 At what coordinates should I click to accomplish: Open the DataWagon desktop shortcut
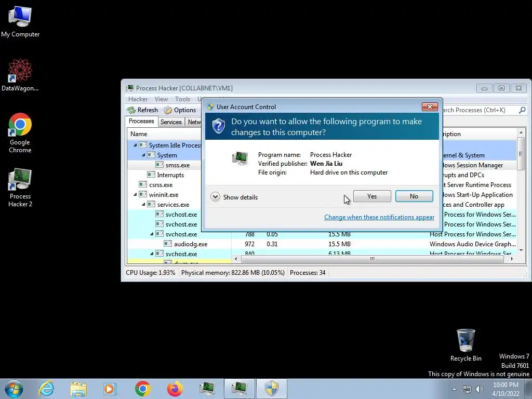click(x=20, y=75)
